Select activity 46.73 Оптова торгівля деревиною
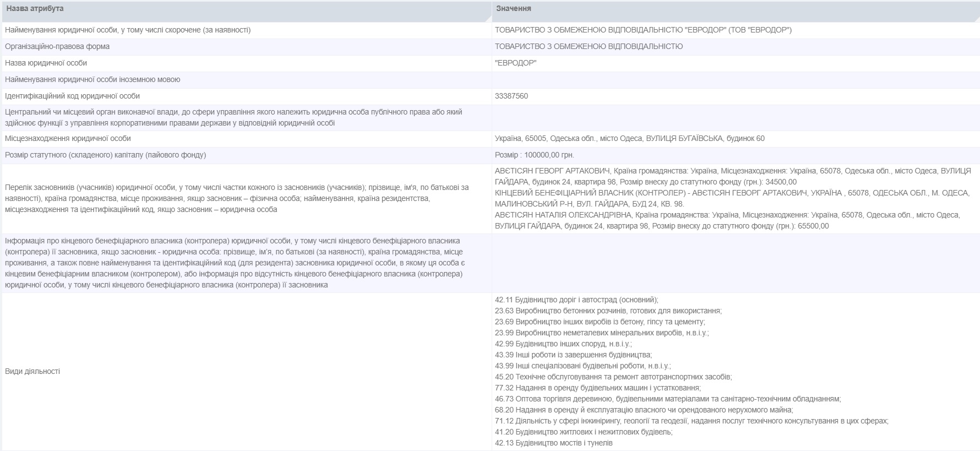 coord(668,399)
